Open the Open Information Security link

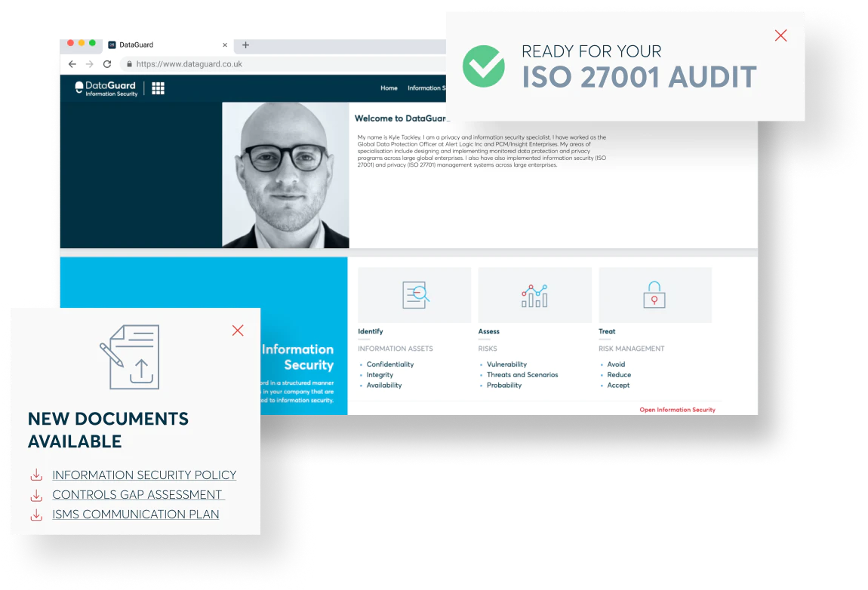click(x=678, y=410)
